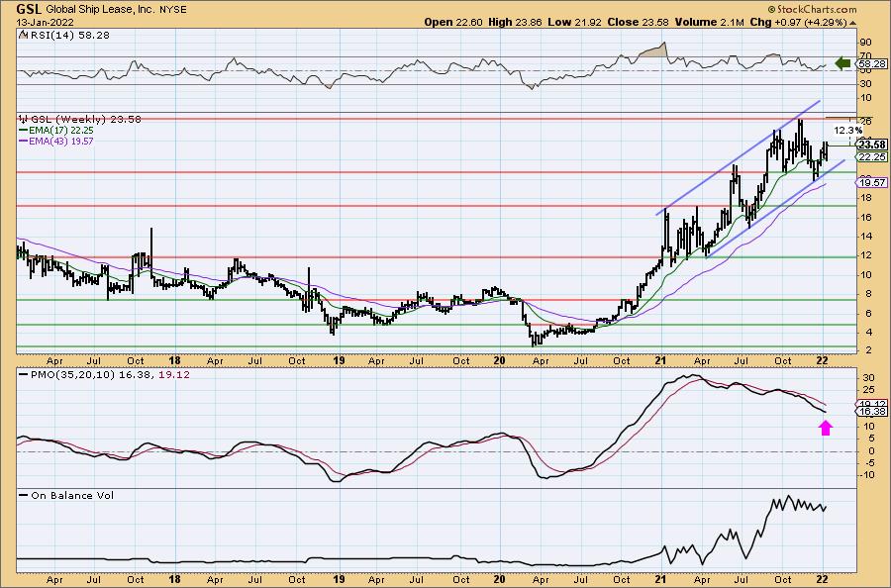Click the area-chart icon beside RSI(14)

(x=23, y=36)
